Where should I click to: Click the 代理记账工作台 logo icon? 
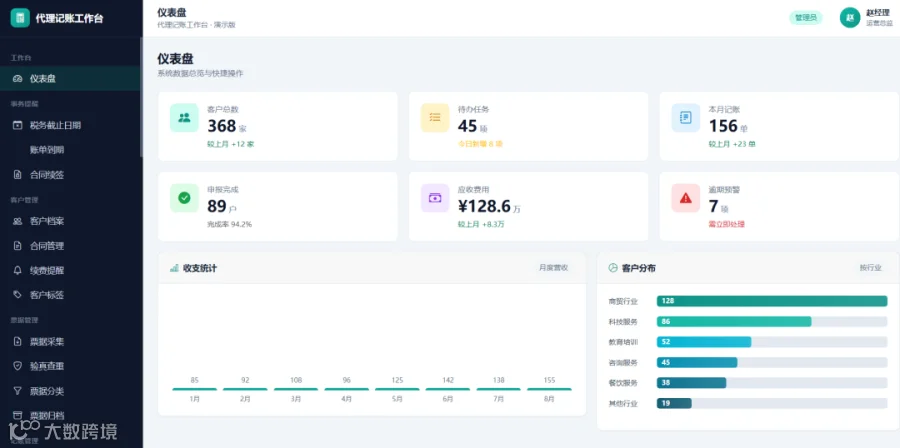click(20, 18)
